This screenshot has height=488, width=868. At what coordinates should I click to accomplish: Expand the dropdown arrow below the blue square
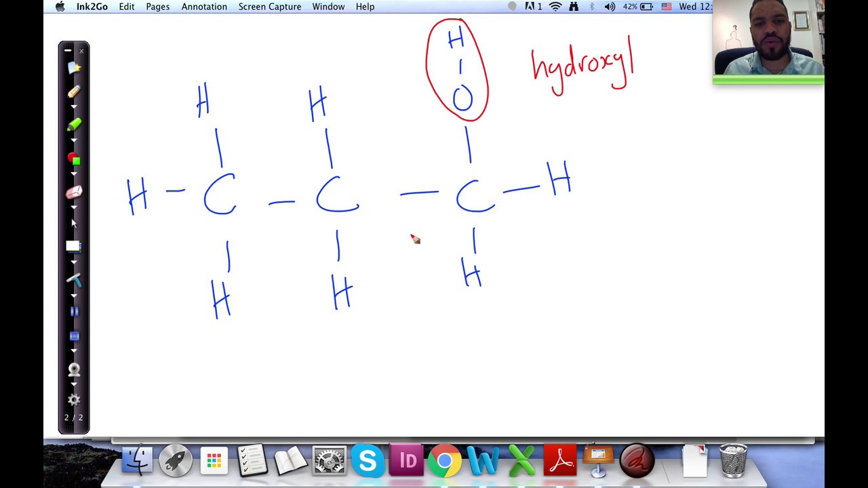(x=74, y=350)
